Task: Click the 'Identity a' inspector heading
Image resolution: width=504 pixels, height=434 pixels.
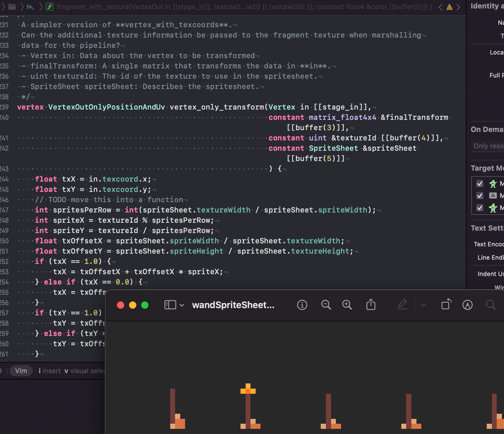Action: [x=487, y=6]
